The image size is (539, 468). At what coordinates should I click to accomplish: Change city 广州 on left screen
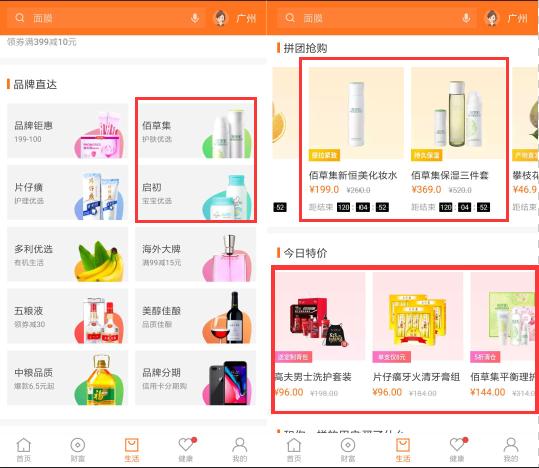pyautogui.click(x=246, y=18)
